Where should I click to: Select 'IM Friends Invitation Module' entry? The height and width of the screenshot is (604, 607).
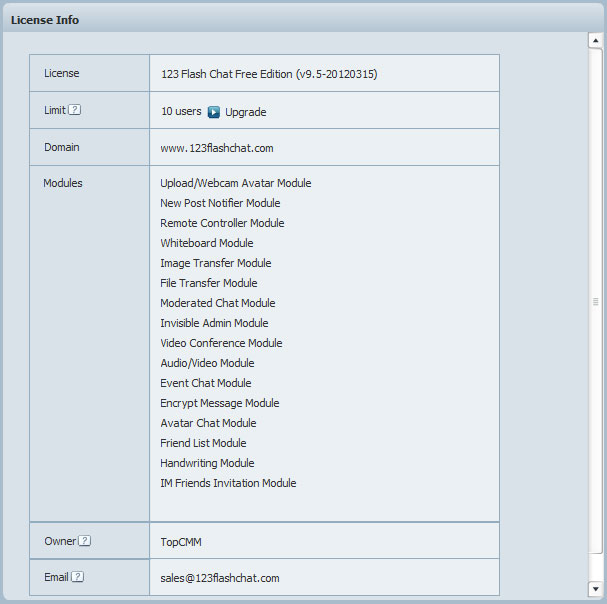pyautogui.click(x=228, y=483)
